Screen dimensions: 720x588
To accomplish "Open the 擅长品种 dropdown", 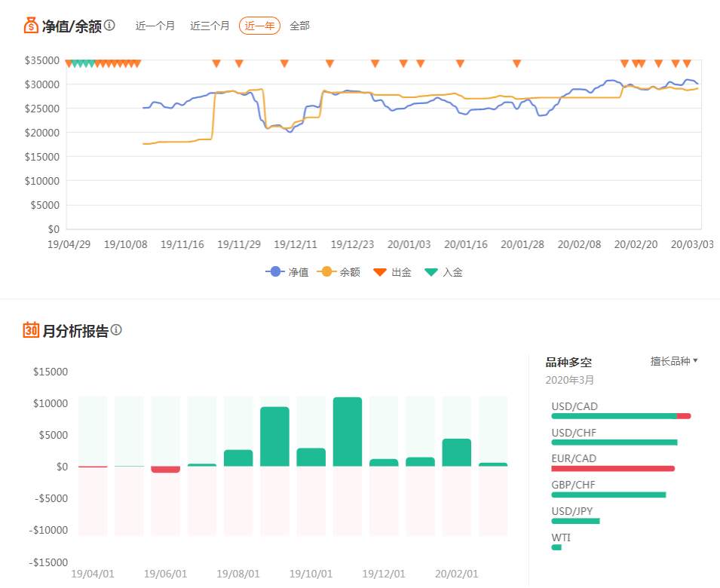I will 674,361.
